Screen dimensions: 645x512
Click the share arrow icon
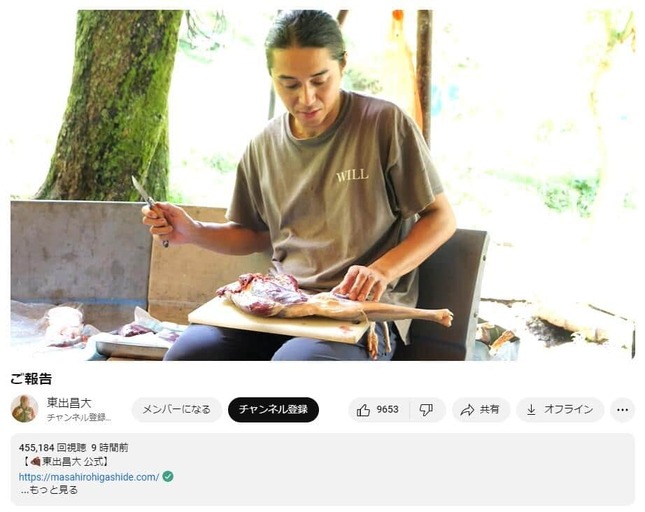[467, 410]
